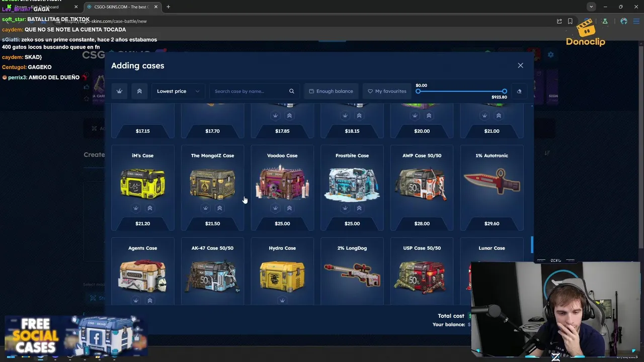Click the right price slider handle at $923.80
The width and height of the screenshot is (644, 362).
pyautogui.click(x=504, y=91)
